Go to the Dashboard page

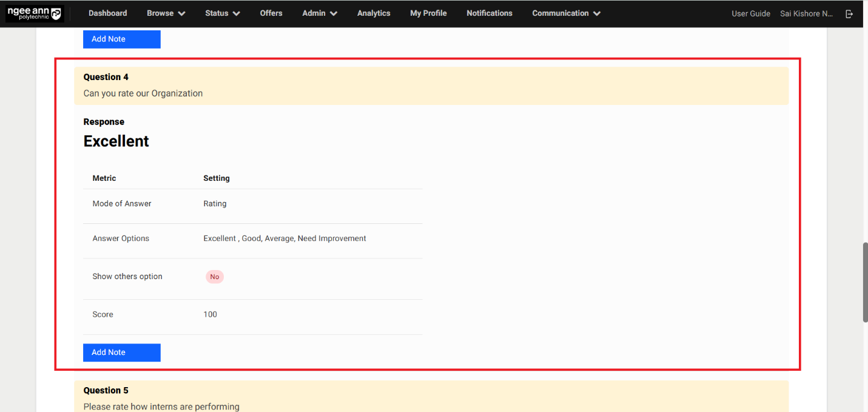[107, 13]
